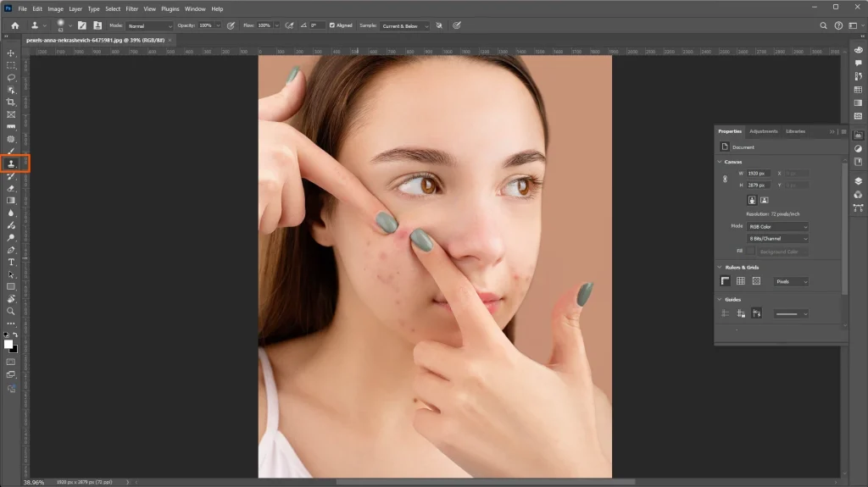Toggle the Aligned checkbox
Image resolution: width=868 pixels, height=487 pixels.
(x=332, y=25)
